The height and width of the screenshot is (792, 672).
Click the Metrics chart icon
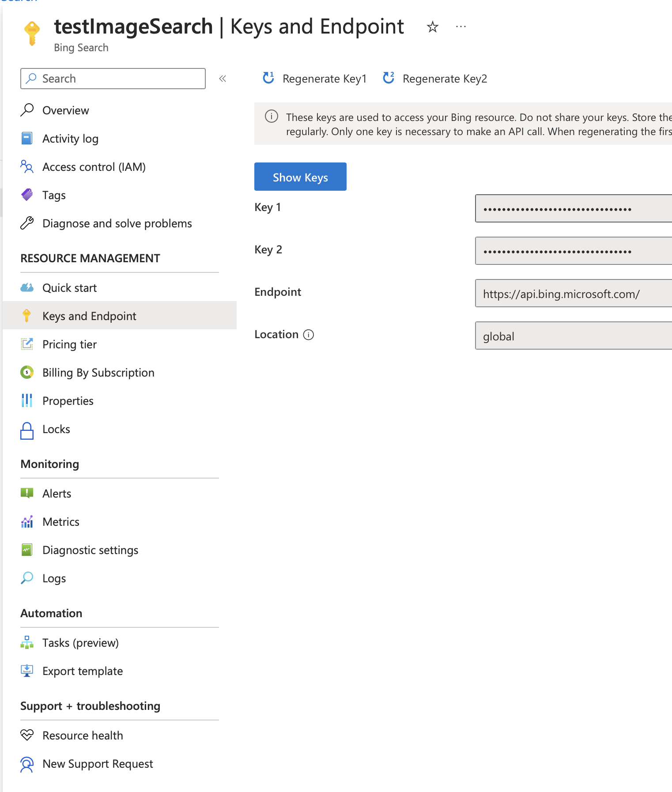[27, 521]
